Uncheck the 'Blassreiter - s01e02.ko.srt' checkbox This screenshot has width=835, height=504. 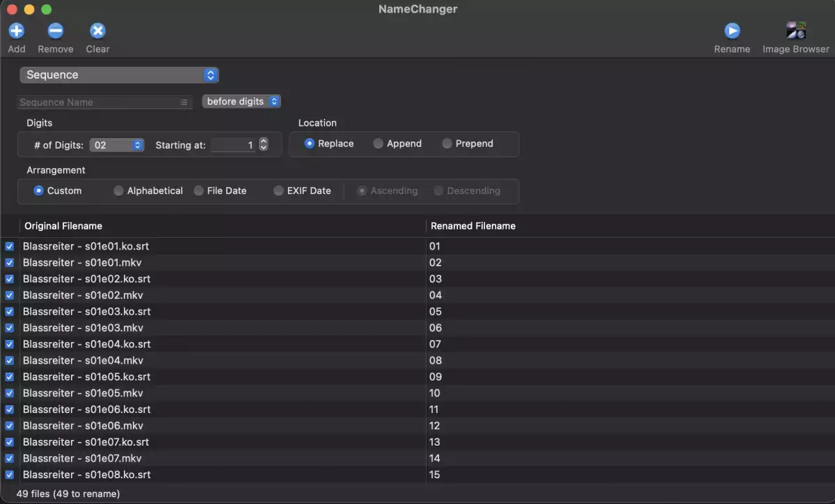point(10,279)
